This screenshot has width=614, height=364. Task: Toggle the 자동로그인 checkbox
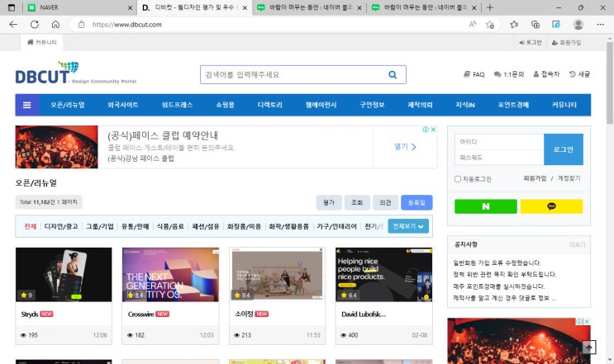coord(457,179)
